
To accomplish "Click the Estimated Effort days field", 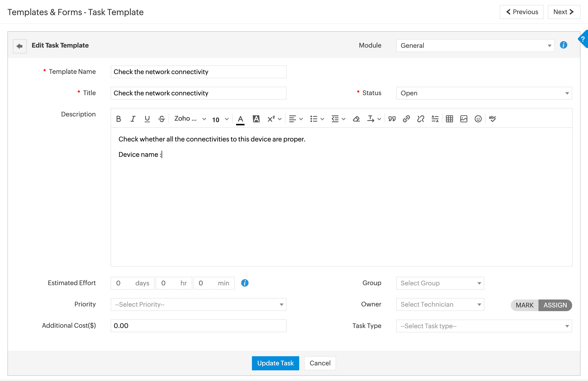I will click(133, 283).
